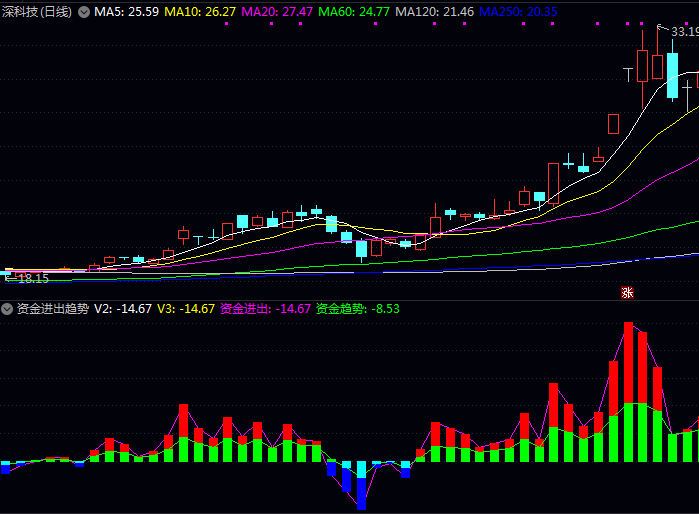Click the green 资金趋势 value label
This screenshot has width=699, height=514.
point(357,309)
